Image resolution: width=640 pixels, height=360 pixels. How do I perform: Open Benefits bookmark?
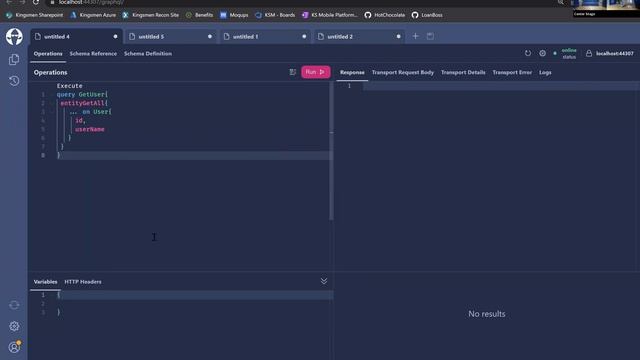point(199,15)
